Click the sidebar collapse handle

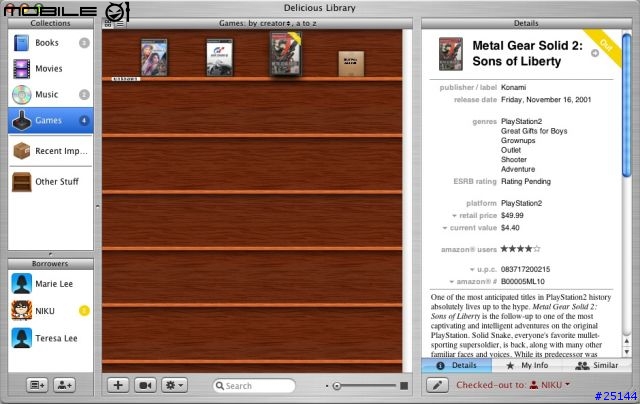point(98,206)
